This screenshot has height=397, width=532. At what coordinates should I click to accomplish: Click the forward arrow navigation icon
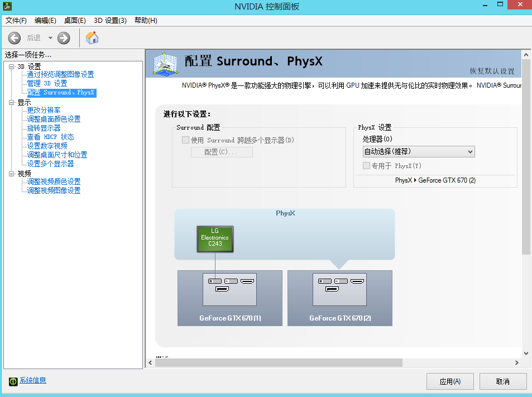tap(64, 38)
